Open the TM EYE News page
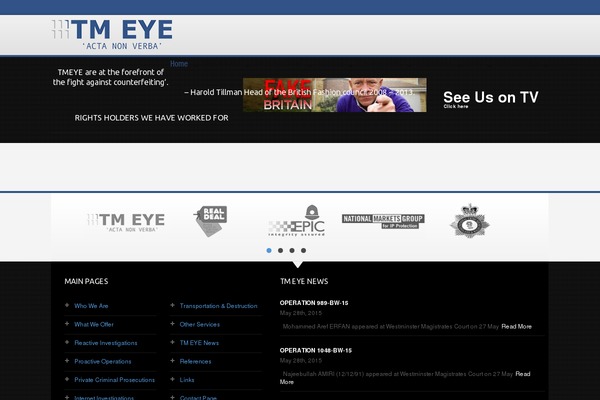The width and height of the screenshot is (600, 400). tap(199, 343)
